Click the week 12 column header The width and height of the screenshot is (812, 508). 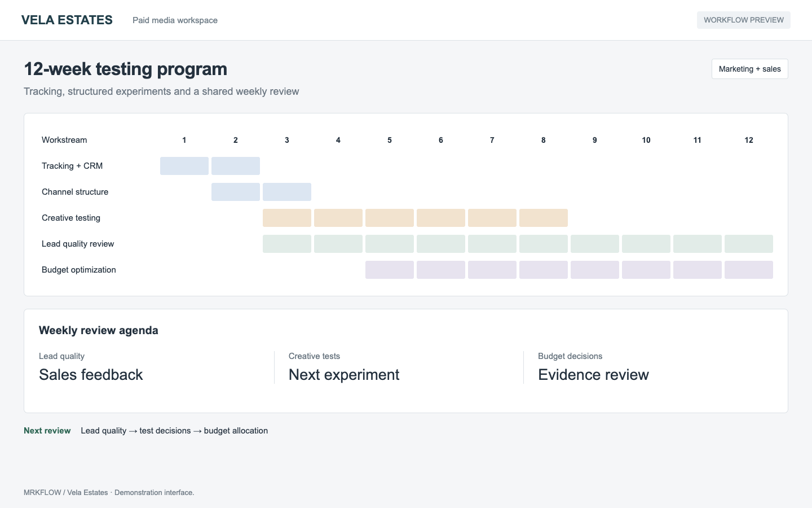point(749,140)
